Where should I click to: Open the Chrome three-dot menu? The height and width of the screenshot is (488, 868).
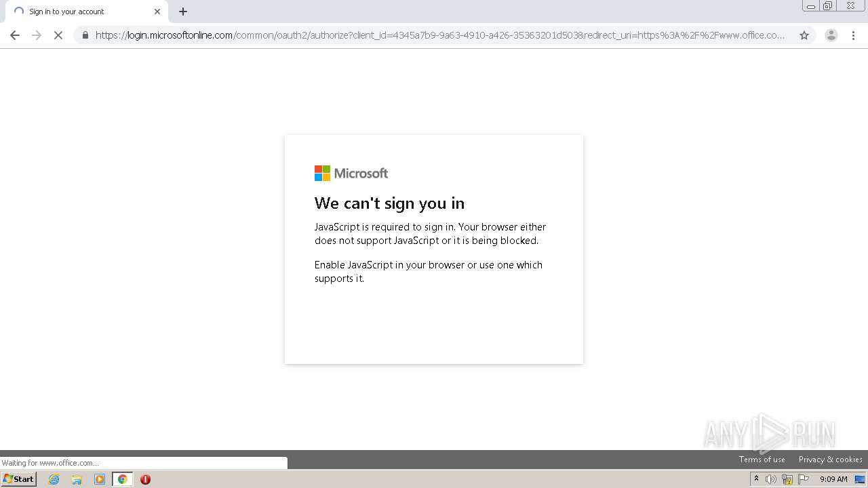tap(853, 35)
